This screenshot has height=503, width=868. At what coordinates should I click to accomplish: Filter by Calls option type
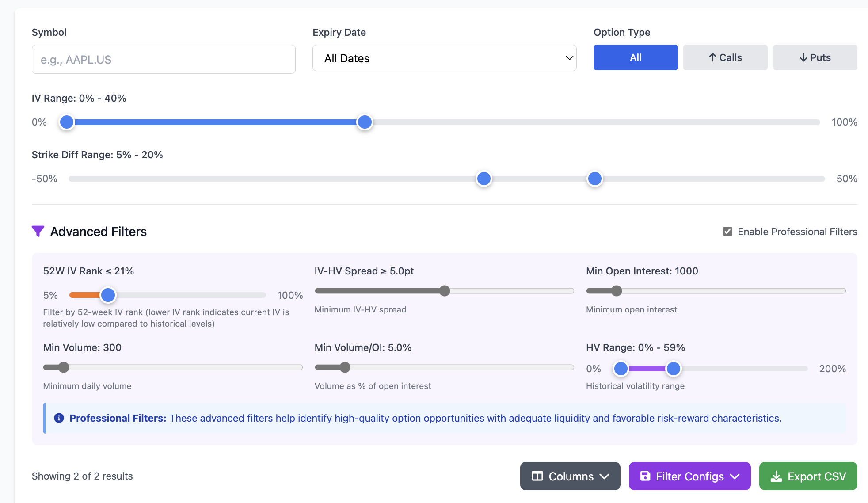click(x=725, y=57)
